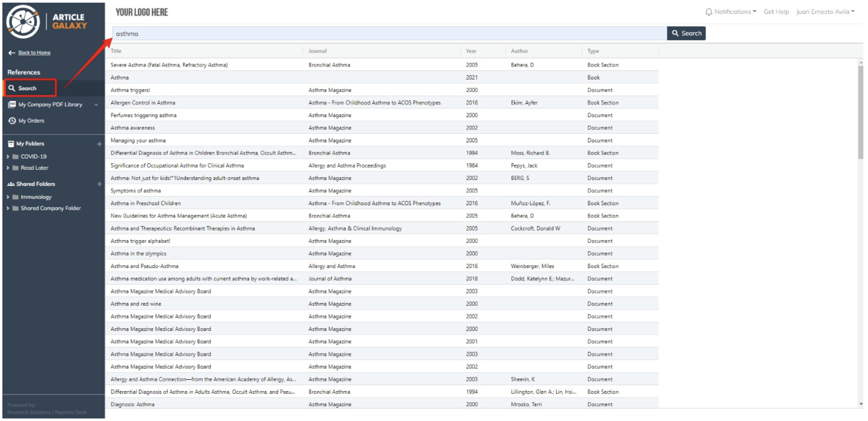Screen dimensions: 868x421
Task: Expand the COVID-19 folder
Action: (x=8, y=156)
